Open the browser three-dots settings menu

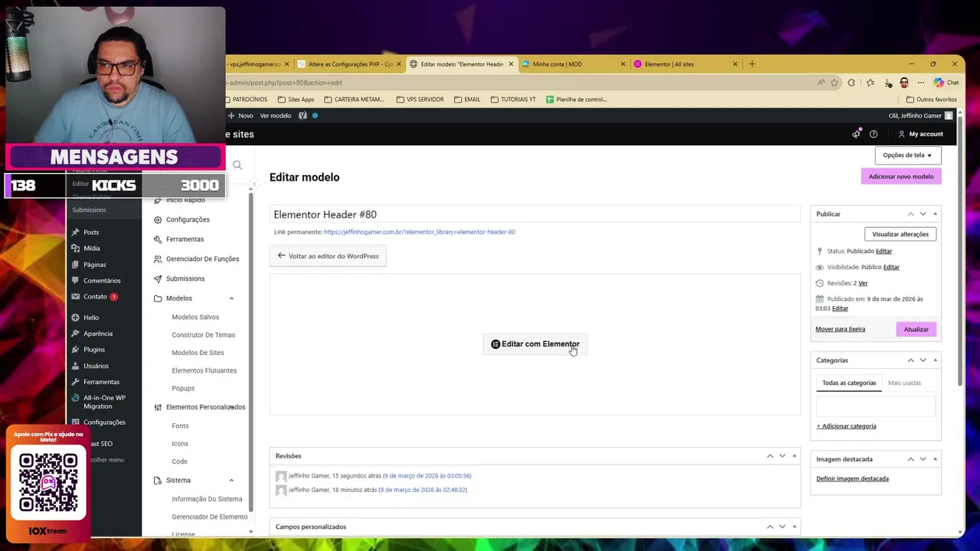point(921,83)
